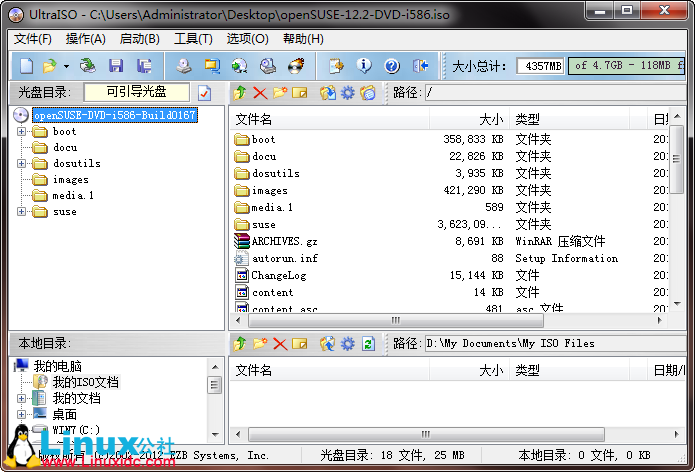
Task: Click the Information toolbar icon
Action: click(x=364, y=66)
